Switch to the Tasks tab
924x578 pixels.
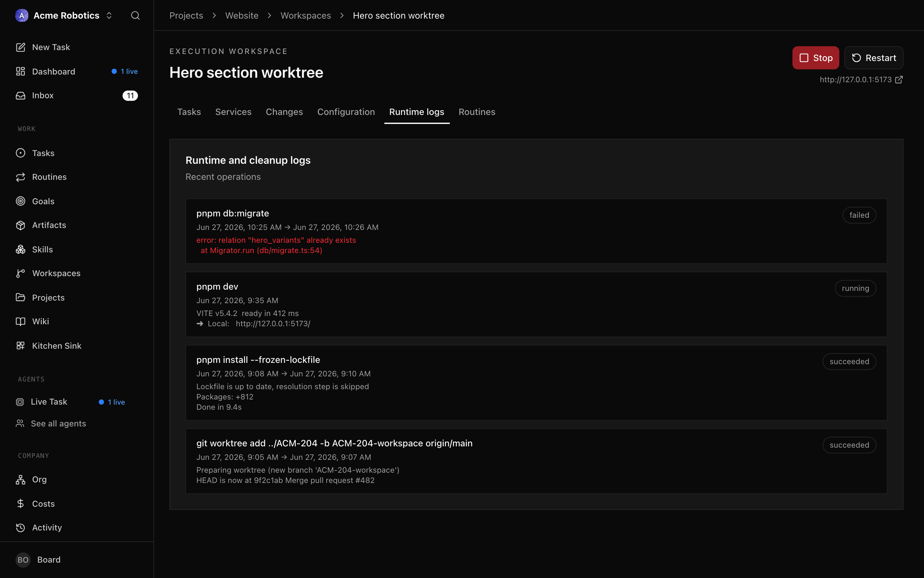click(x=189, y=112)
